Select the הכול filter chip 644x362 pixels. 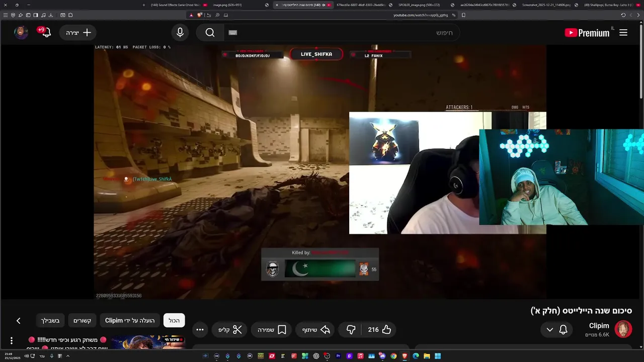(174, 320)
